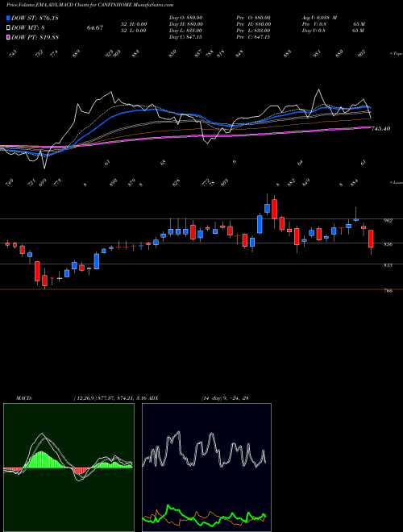Select the Day H high price text
This screenshot has width=403, height=532.
[186, 24]
